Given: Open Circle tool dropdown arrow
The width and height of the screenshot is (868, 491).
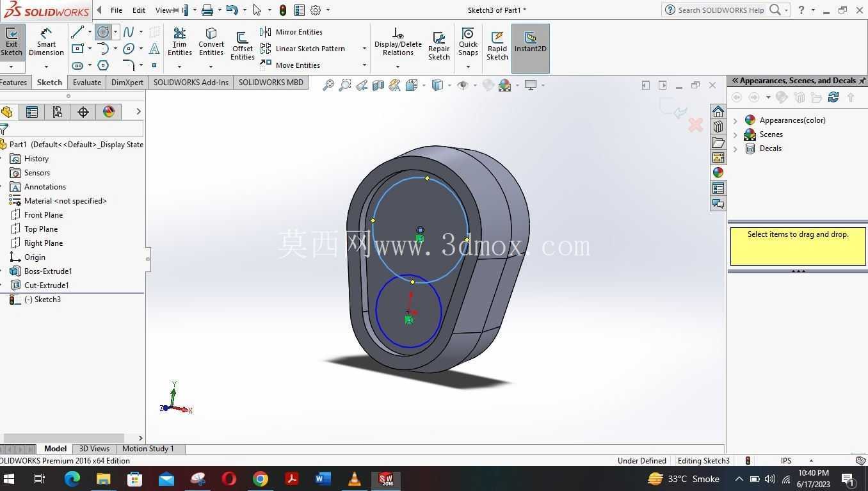Looking at the screenshot, I should point(115,31).
